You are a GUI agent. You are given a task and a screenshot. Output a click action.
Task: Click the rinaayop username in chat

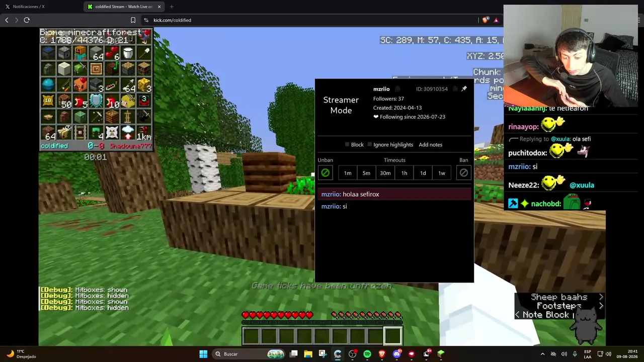point(523,127)
